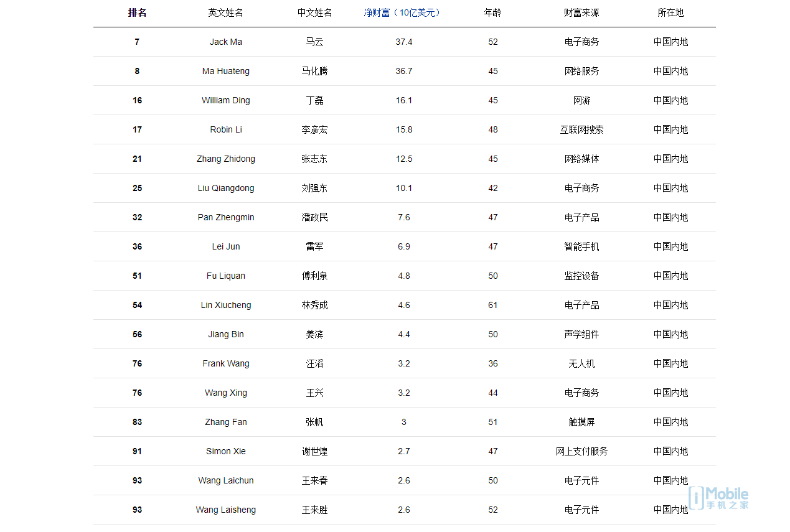Viewport: 790px width, 532px height.
Task: Click rank number 7
Action: 137,42
